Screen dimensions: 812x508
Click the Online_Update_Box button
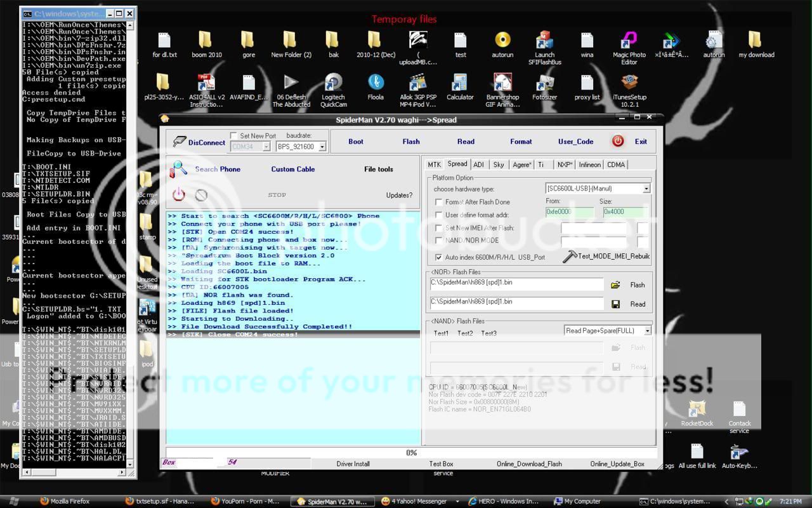point(617,464)
